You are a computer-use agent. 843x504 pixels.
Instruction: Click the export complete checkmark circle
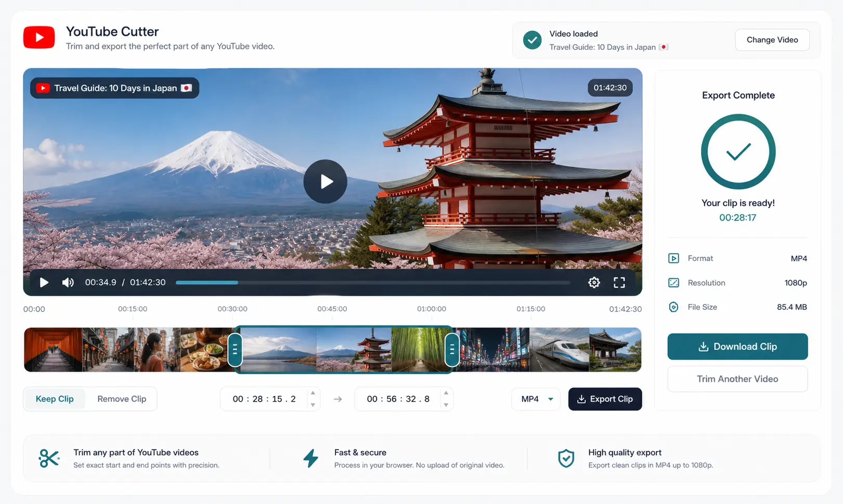click(738, 152)
